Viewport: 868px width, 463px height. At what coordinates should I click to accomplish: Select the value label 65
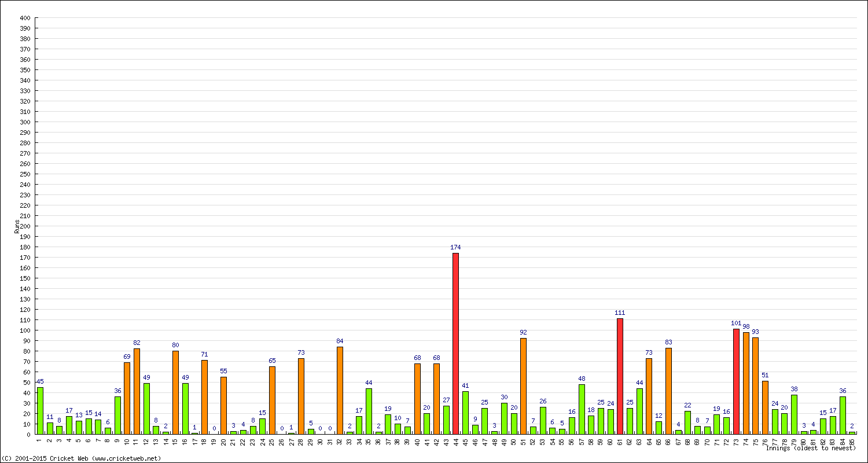(x=272, y=361)
